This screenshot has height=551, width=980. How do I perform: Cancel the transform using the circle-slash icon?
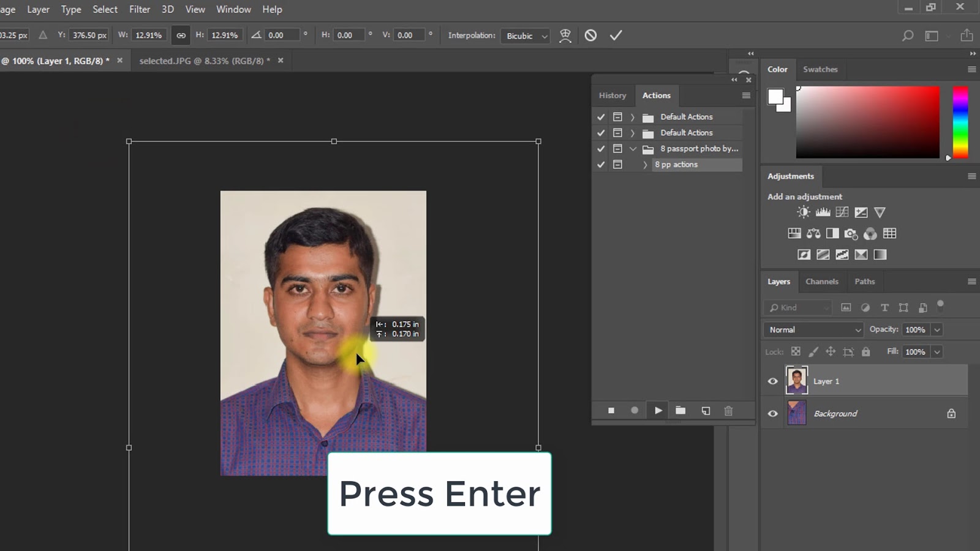590,36
